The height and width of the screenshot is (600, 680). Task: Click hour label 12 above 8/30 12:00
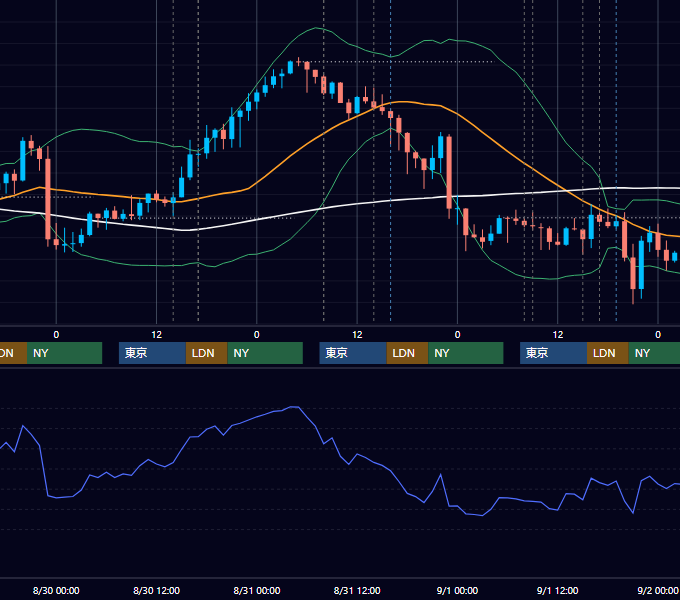tap(157, 335)
